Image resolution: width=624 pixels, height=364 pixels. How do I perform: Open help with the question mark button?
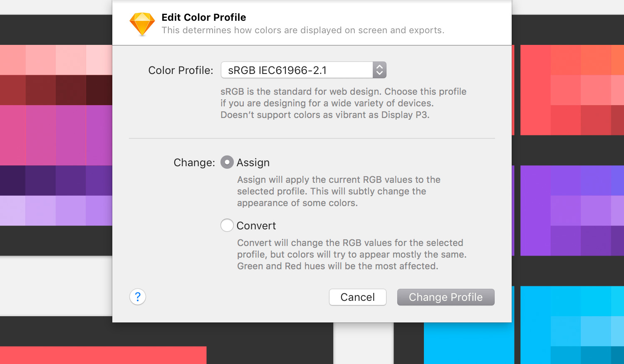coord(138,297)
